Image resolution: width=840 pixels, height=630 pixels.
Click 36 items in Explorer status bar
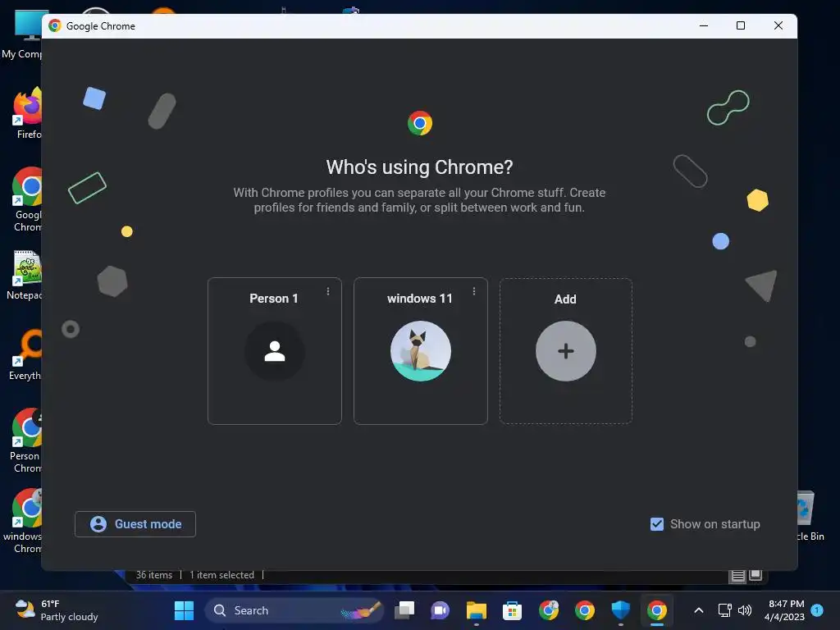(153, 575)
